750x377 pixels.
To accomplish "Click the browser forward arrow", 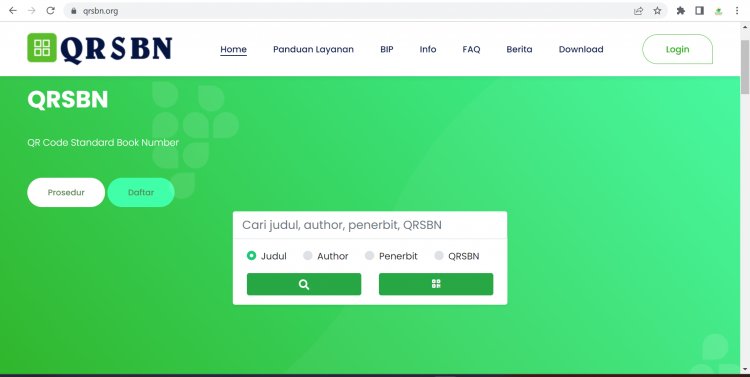I will click(32, 11).
